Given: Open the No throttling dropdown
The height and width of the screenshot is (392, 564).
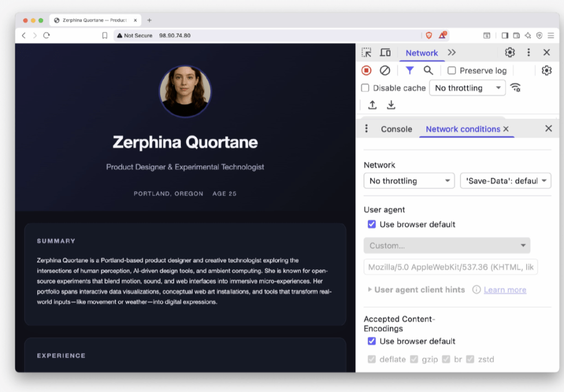Looking at the screenshot, I should click(x=409, y=181).
